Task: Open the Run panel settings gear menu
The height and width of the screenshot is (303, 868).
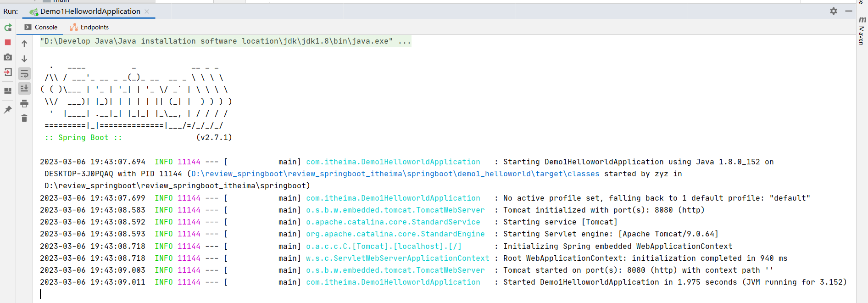Action: pos(833,11)
